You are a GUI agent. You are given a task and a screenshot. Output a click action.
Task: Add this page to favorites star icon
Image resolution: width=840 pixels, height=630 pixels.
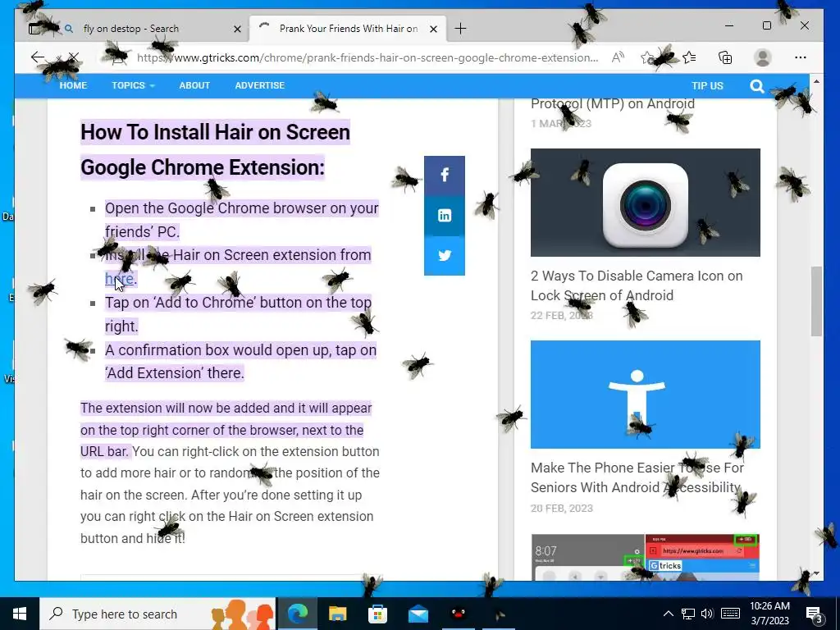coord(648,57)
